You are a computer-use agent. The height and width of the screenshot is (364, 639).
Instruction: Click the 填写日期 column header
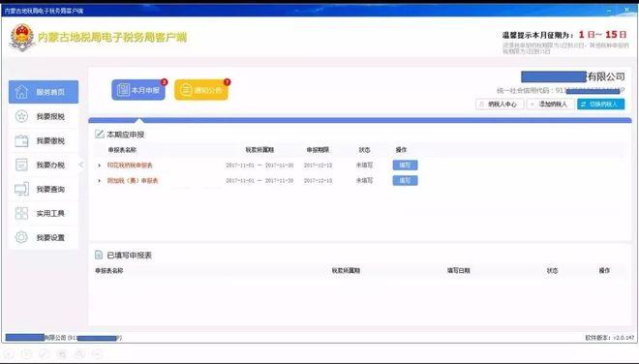pos(459,270)
